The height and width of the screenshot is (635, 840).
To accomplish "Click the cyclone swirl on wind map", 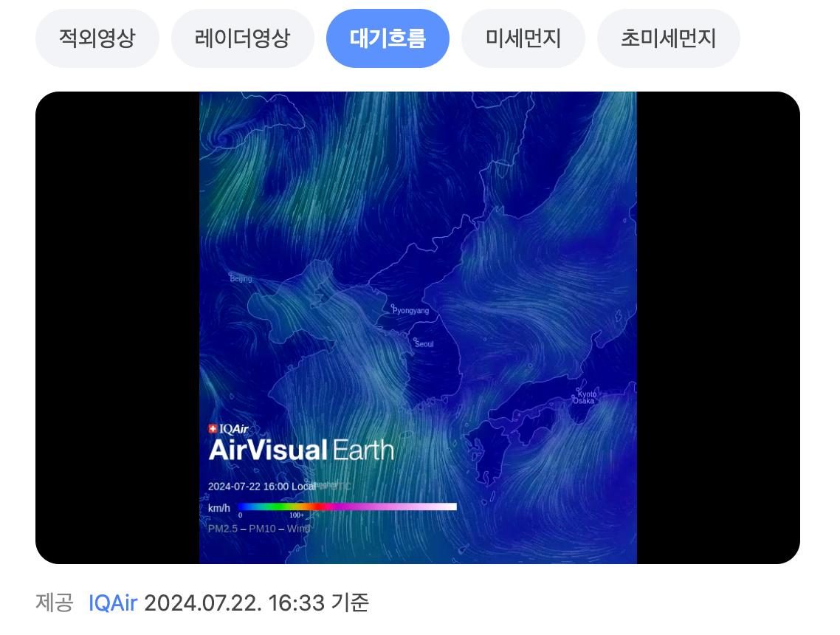I will (x=221, y=138).
